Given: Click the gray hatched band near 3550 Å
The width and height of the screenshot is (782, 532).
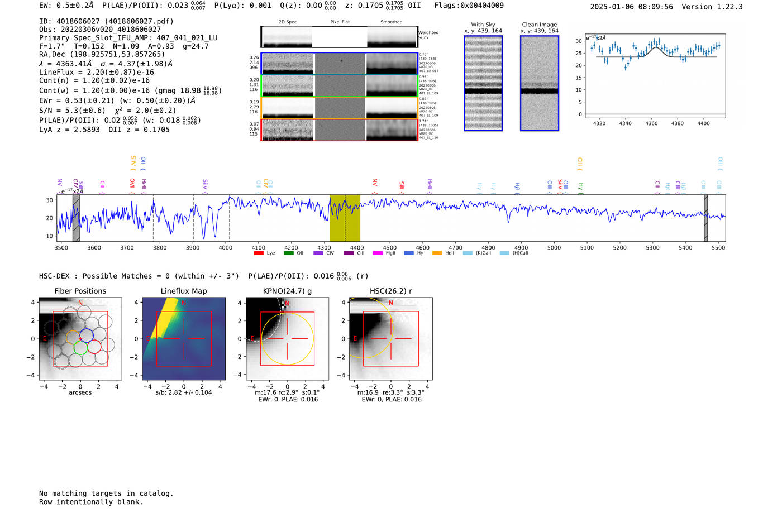Looking at the screenshot, I should (76, 218).
